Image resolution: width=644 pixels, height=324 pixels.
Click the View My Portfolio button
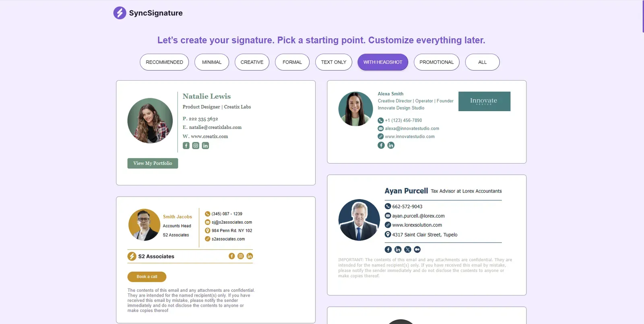pyautogui.click(x=153, y=163)
